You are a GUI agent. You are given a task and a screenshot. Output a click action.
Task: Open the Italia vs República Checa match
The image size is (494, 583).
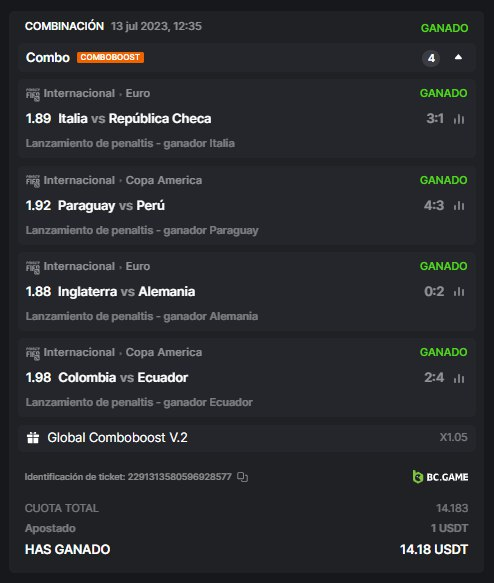point(135,119)
